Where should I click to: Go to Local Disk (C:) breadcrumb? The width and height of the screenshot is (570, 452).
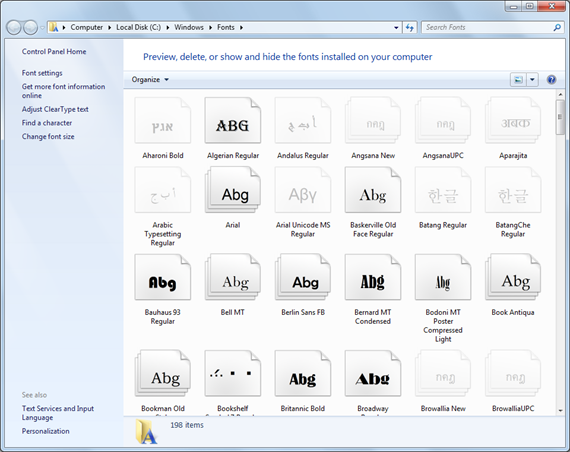click(139, 27)
